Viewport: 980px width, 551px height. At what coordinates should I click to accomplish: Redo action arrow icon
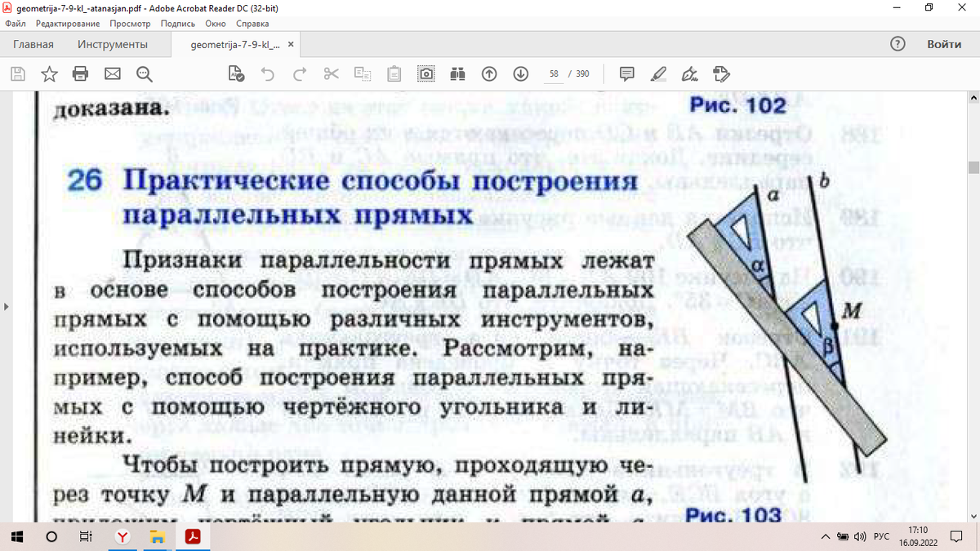300,74
